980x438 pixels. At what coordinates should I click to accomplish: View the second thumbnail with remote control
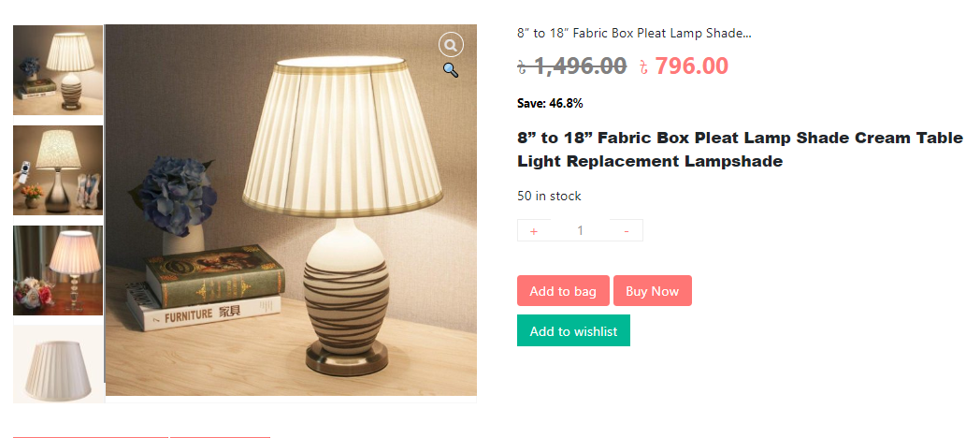[57, 170]
